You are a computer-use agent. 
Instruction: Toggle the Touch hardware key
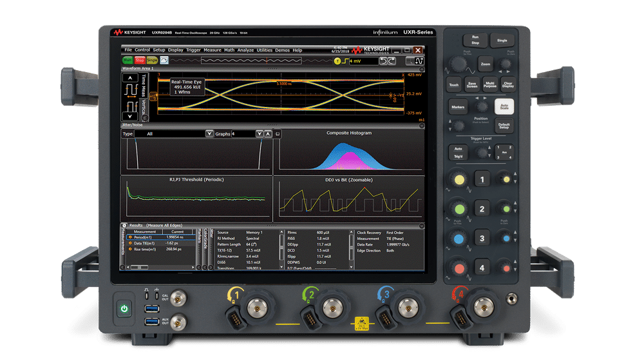454,84
